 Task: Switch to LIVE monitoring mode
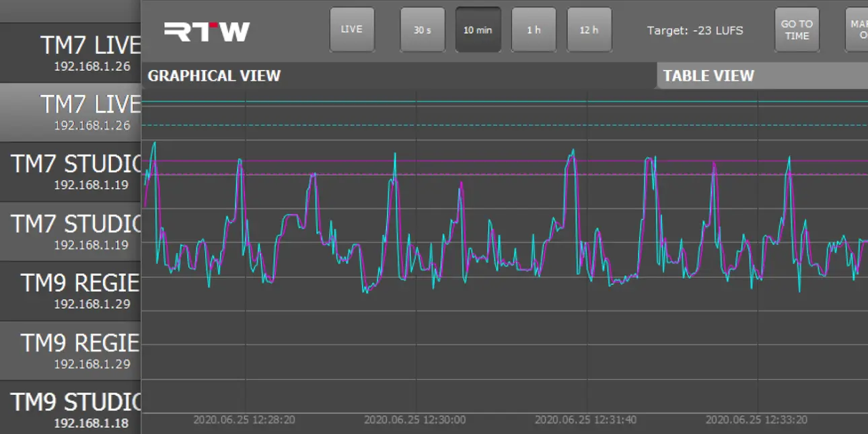pos(352,30)
